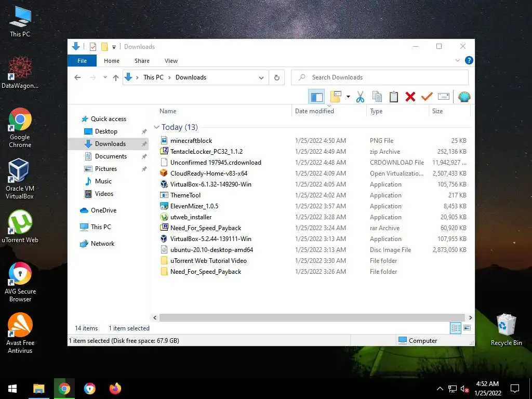The width and height of the screenshot is (532, 399).
Task: Click the Rename toolbar icon
Action: pos(444,97)
